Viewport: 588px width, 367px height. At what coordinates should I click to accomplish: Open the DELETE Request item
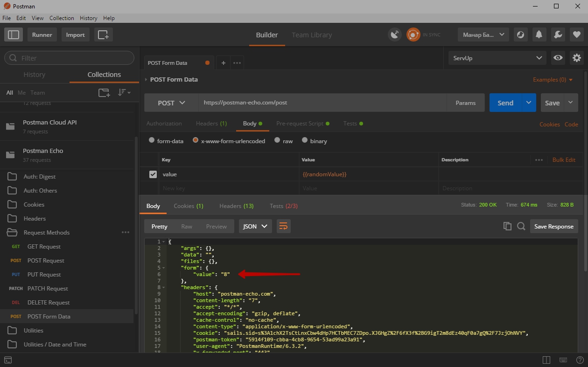point(67,302)
